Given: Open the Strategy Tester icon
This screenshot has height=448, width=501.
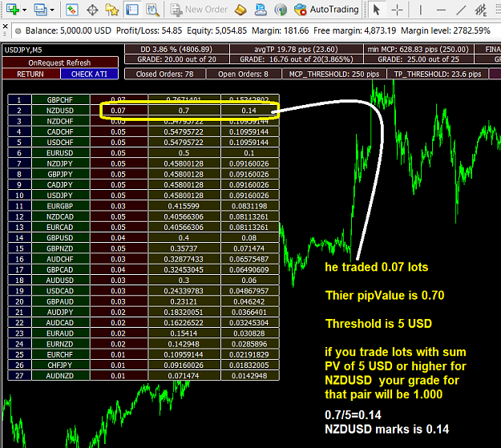Looking at the screenshot, I should (x=152, y=10).
